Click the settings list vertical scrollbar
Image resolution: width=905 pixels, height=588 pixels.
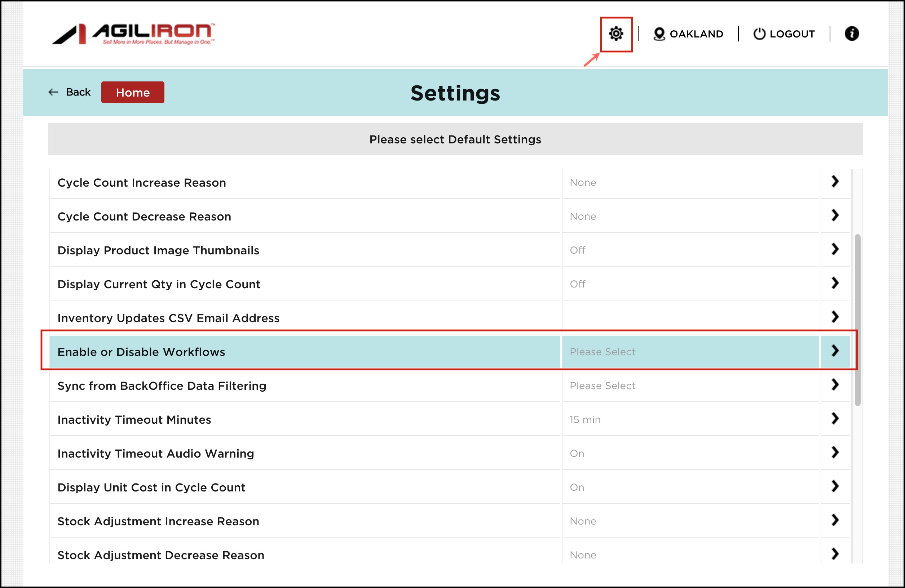[857, 319]
